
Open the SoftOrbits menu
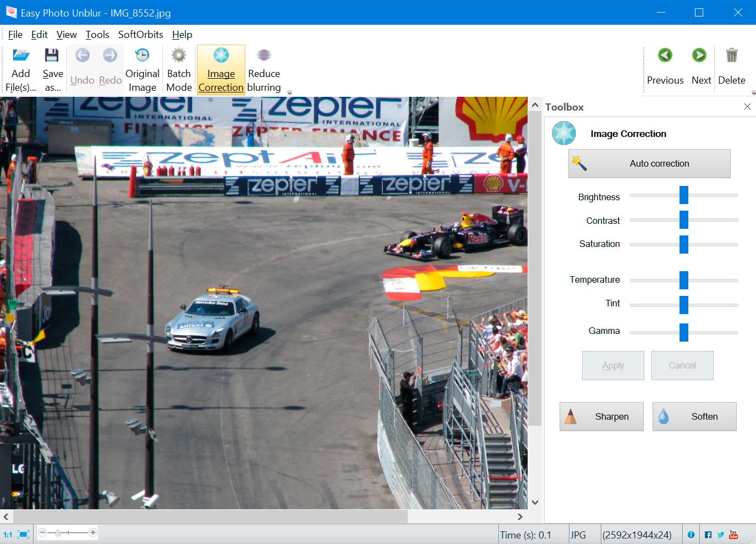(x=140, y=35)
